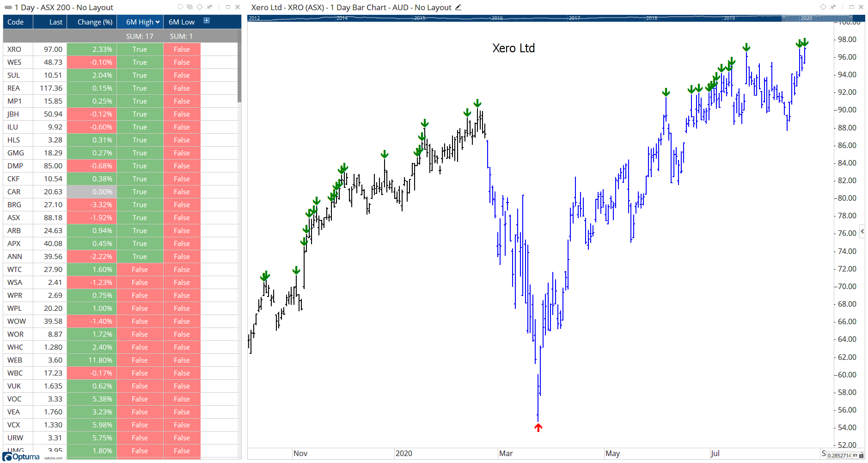Click the diamond icon in the chart header

[x=823, y=7]
